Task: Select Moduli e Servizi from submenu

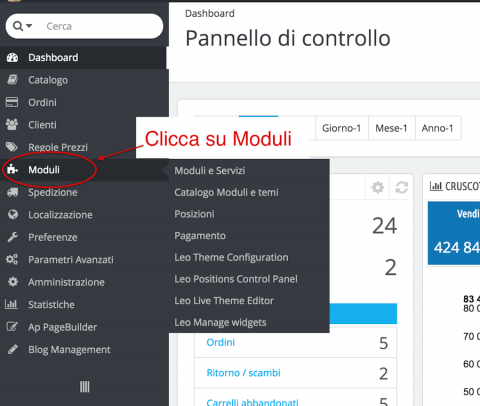Action: pyautogui.click(x=210, y=170)
